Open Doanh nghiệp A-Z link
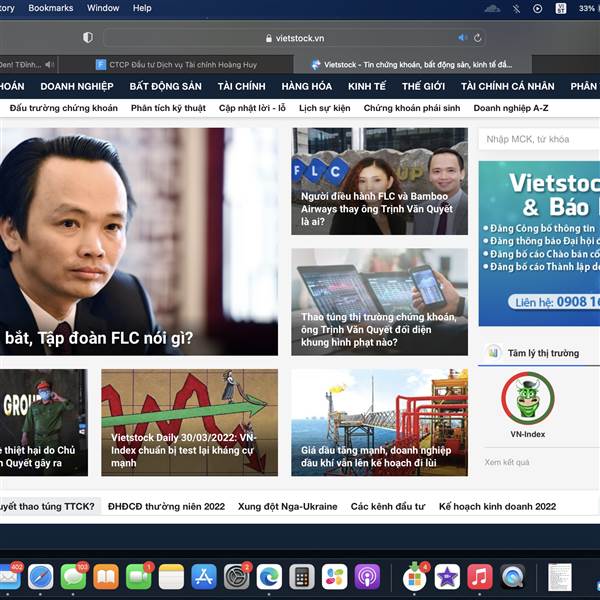 [x=511, y=108]
